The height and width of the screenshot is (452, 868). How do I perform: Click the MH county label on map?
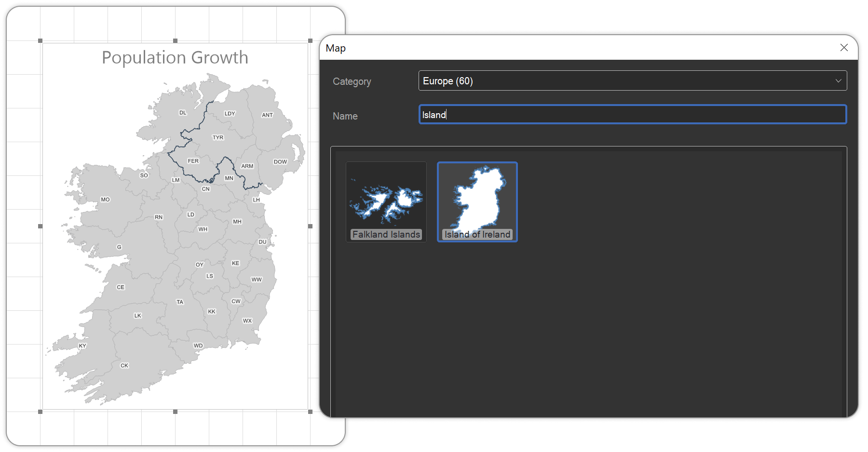coord(237,222)
